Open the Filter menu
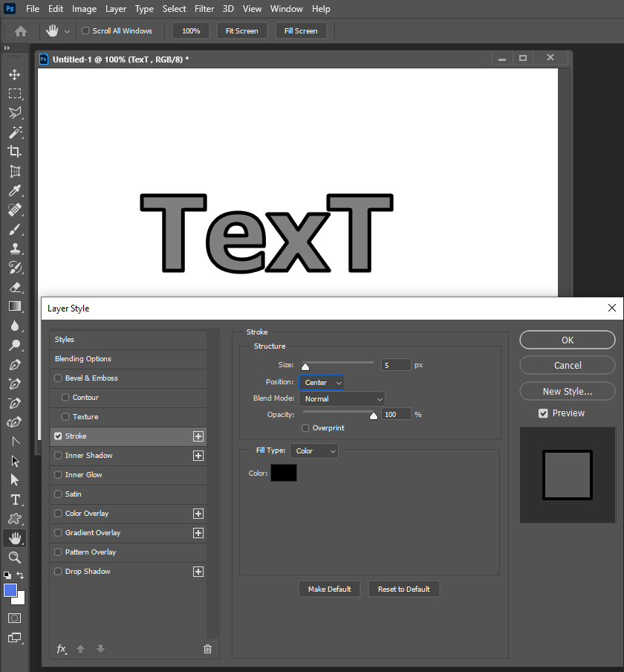This screenshot has width=624, height=672. point(204,8)
